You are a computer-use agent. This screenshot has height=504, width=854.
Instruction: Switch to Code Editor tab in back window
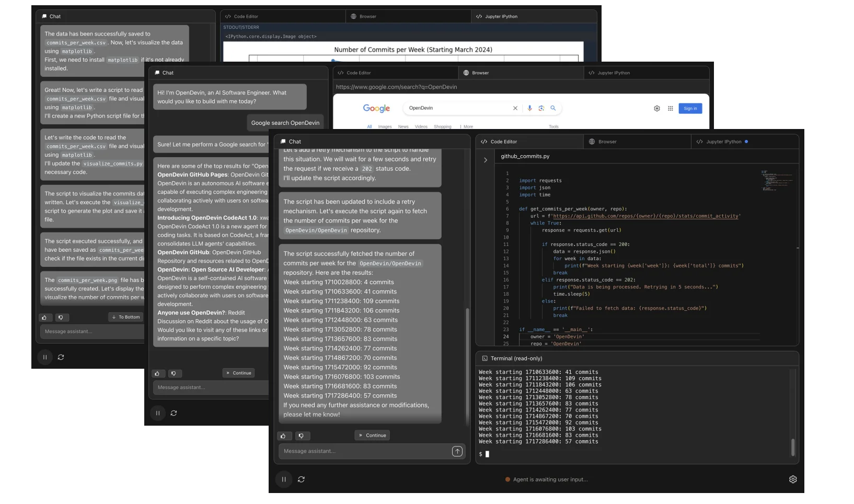(x=283, y=17)
